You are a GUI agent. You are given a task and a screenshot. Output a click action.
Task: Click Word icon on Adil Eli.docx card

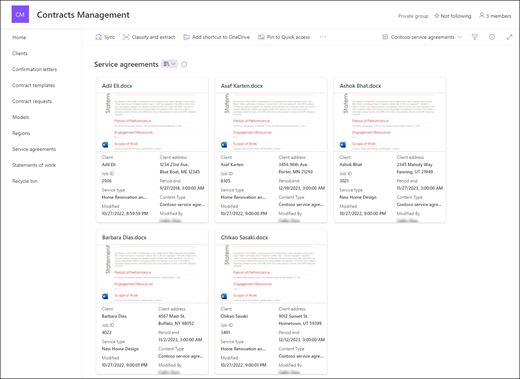click(105, 145)
